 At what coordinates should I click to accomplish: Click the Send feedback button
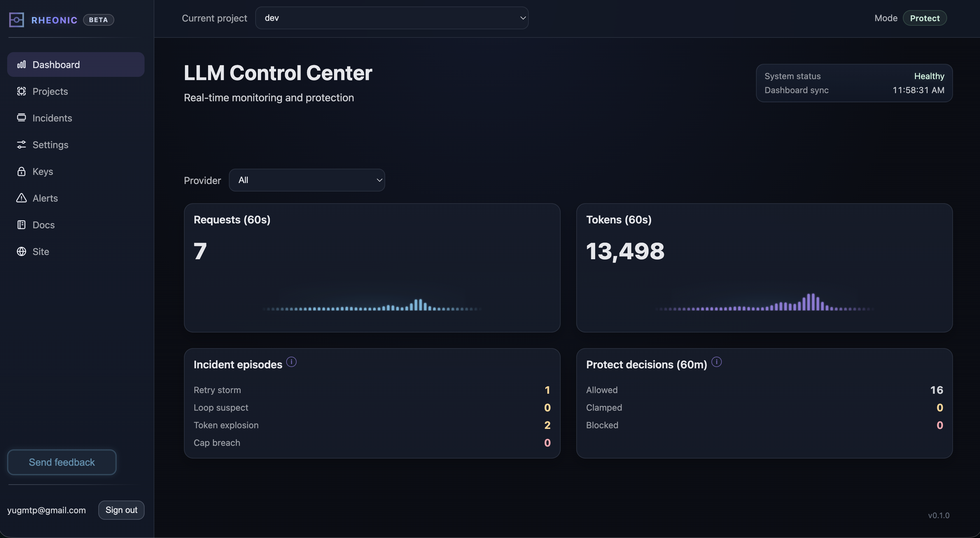[62, 462]
